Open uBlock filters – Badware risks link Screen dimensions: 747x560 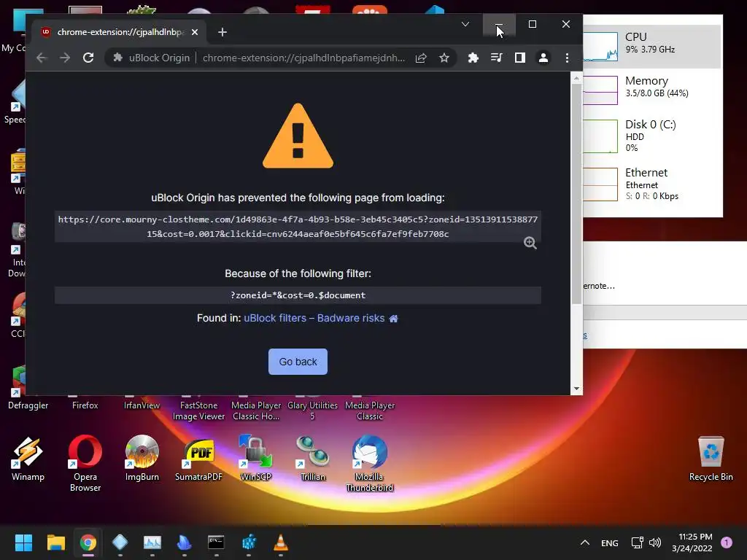click(x=314, y=318)
